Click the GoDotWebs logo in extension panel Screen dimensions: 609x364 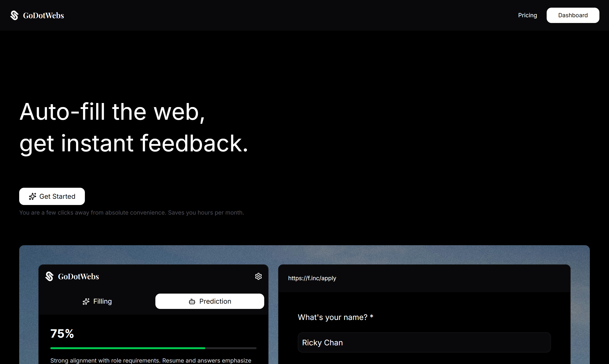click(49, 276)
